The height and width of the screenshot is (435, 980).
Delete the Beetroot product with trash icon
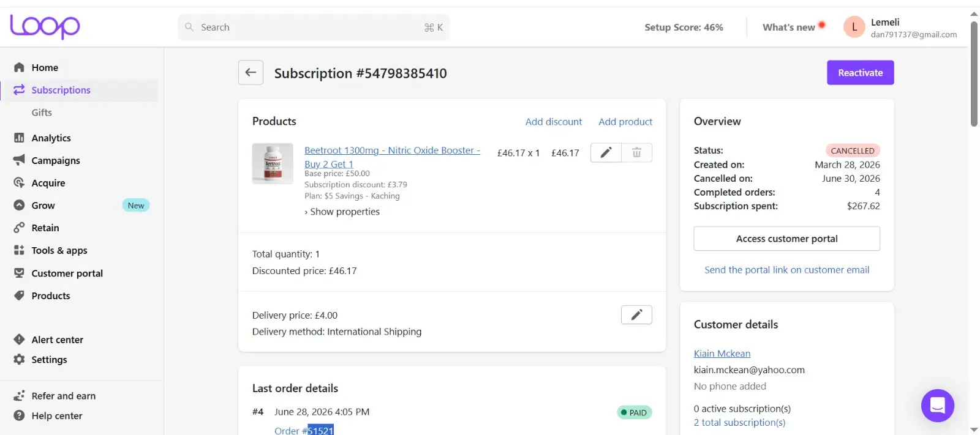[637, 152]
